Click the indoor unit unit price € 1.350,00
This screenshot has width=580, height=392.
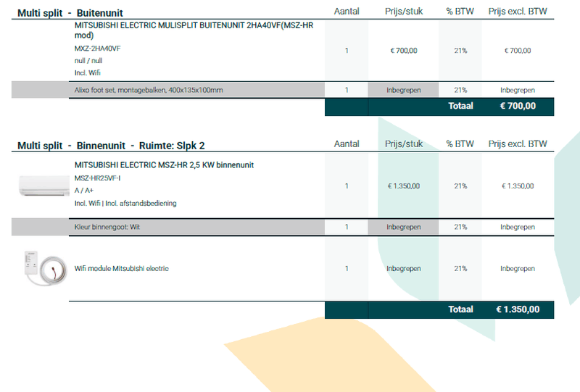tap(404, 186)
